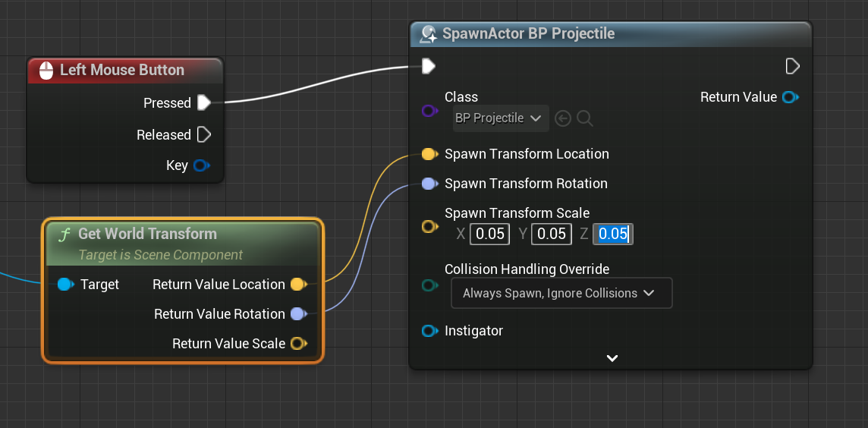This screenshot has height=428, width=868.
Task: Click the SpawnActor execution input pin
Action: pyautogui.click(x=429, y=66)
